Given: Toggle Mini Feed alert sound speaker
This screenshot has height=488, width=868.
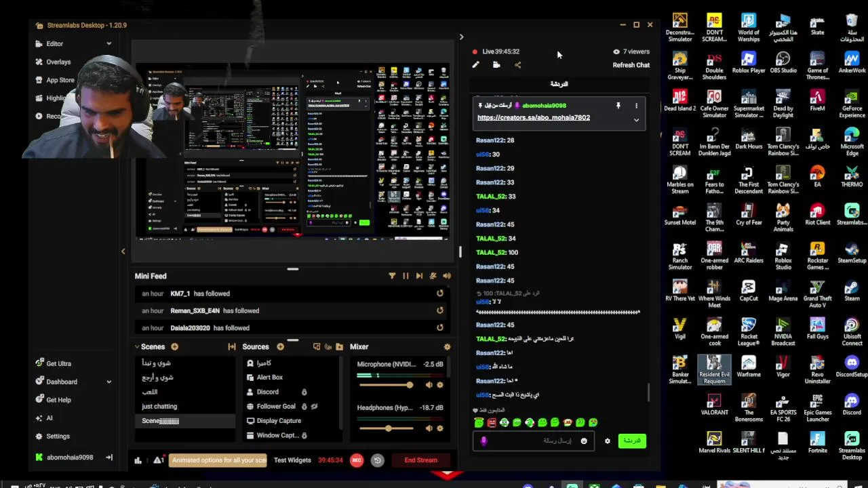Looking at the screenshot, I should 446,276.
